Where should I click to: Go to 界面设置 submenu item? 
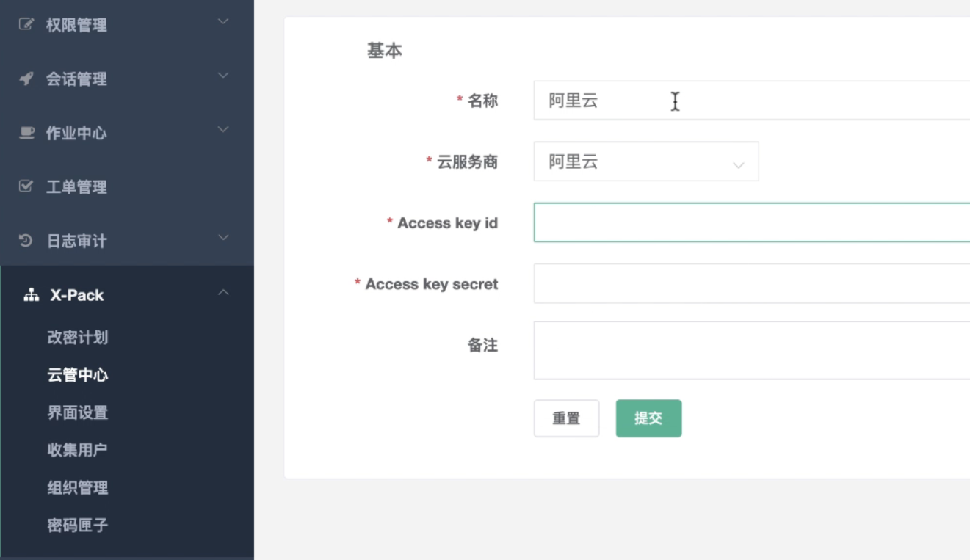(78, 412)
